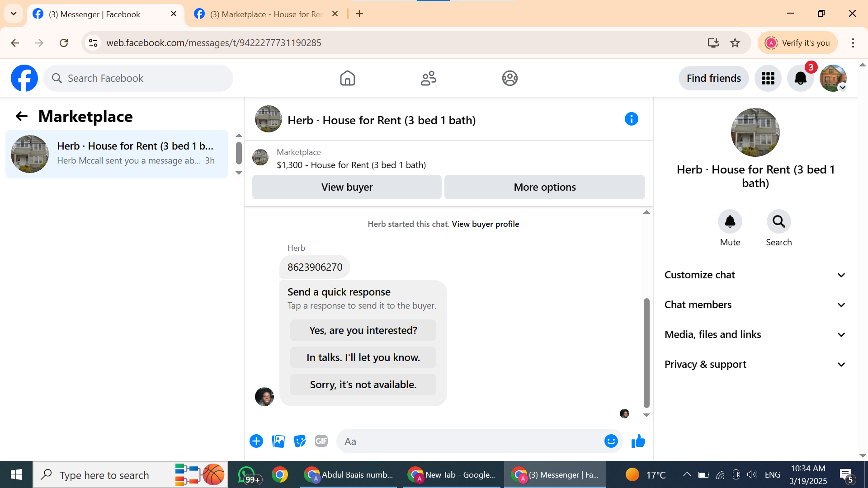Click Verify it's you profile button
The width and height of the screenshot is (868, 488).
[x=797, y=43]
